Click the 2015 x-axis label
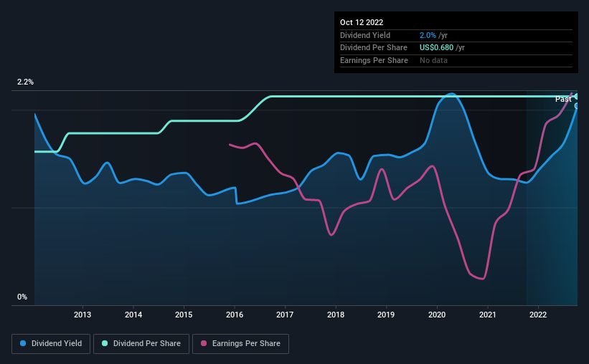The image size is (589, 364). (184, 315)
